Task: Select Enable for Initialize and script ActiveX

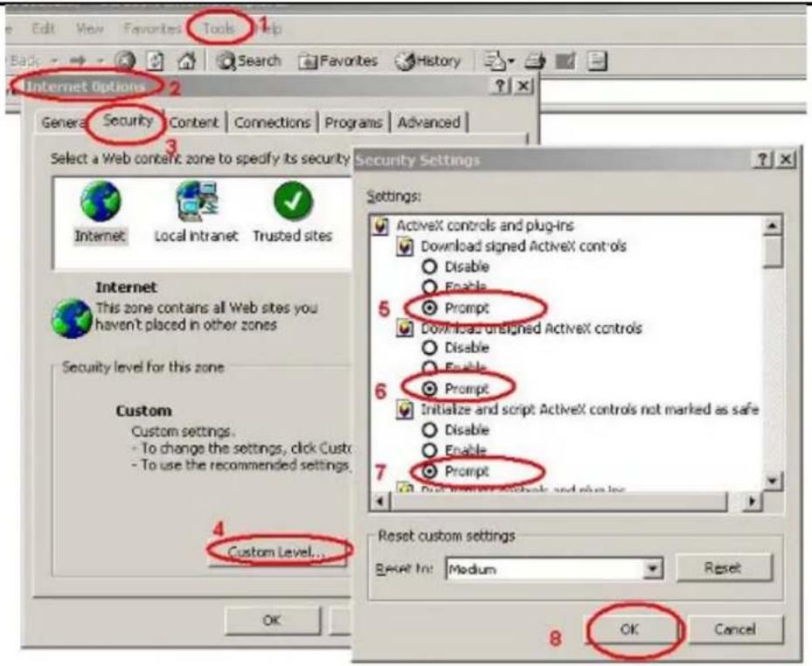Action: coord(429,450)
